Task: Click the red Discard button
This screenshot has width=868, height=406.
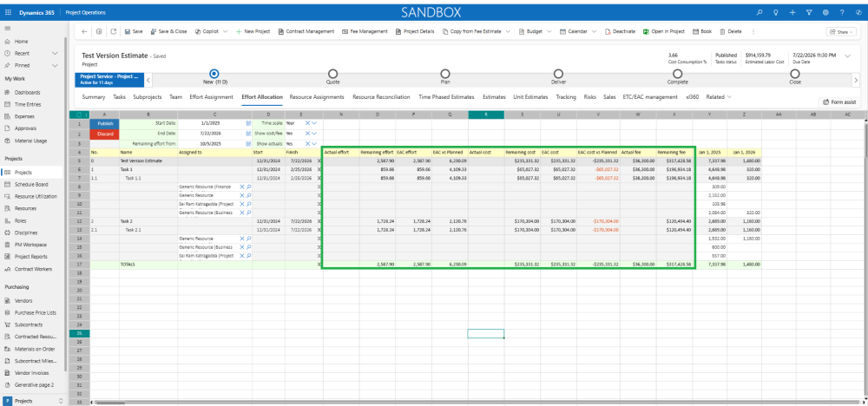Action: point(104,134)
